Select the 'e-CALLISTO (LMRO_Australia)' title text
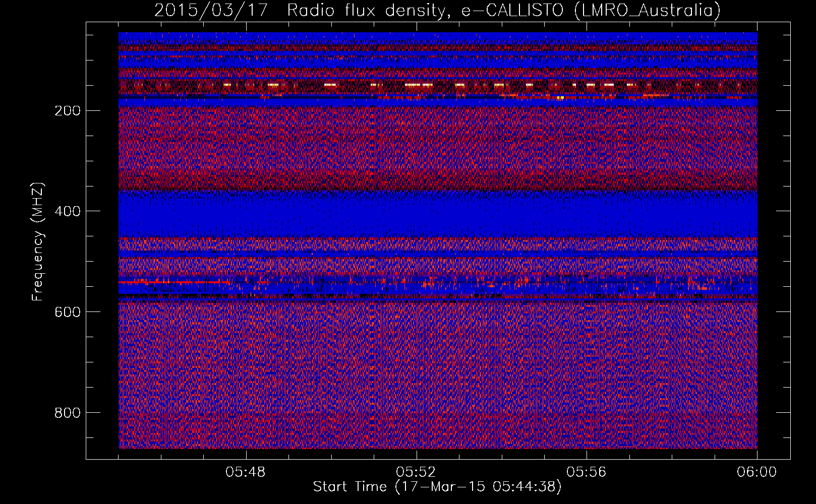Screen dimensions: 816x504 pyautogui.click(x=591, y=11)
